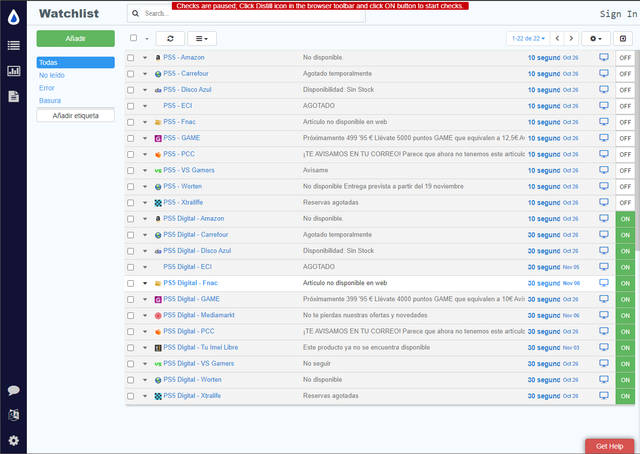The image size is (640, 454).
Task: Open the PS5 - Xtralife monitor link
Action: tap(183, 202)
